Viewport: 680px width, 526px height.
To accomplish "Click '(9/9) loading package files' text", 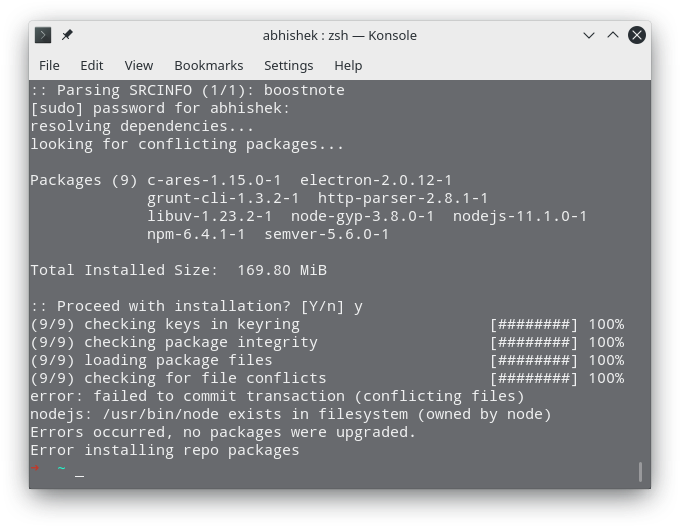I will pos(151,361).
